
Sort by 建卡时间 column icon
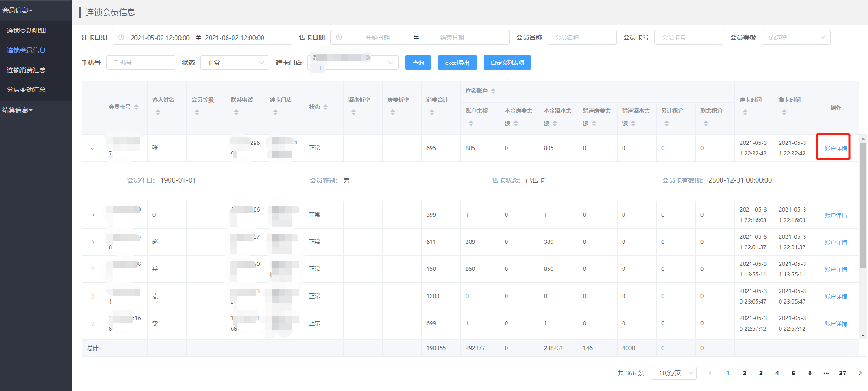point(745,112)
